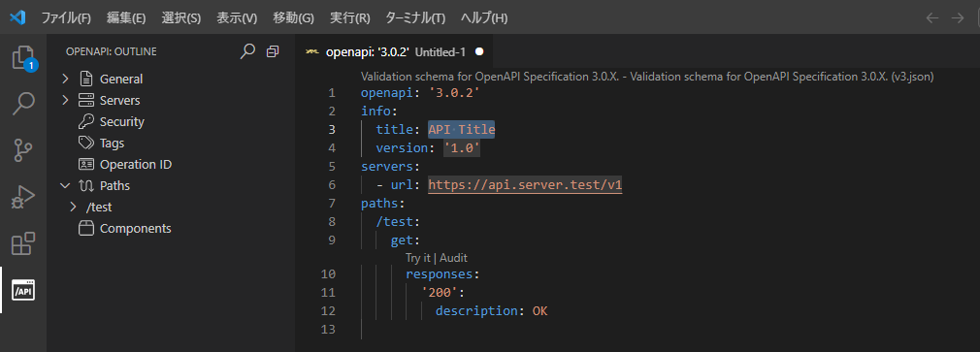This screenshot has width=980, height=352.
Task: Go forward with the right arrow
Action: click(957, 17)
